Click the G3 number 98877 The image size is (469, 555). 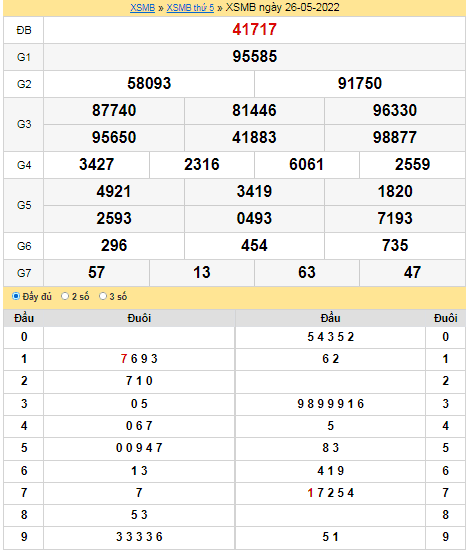[x=395, y=137]
